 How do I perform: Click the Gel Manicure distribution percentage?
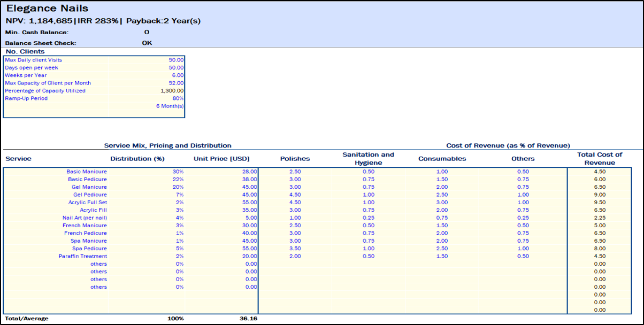point(178,187)
